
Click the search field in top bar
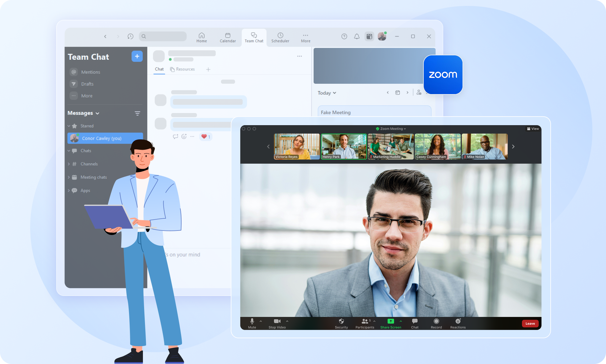(x=163, y=36)
